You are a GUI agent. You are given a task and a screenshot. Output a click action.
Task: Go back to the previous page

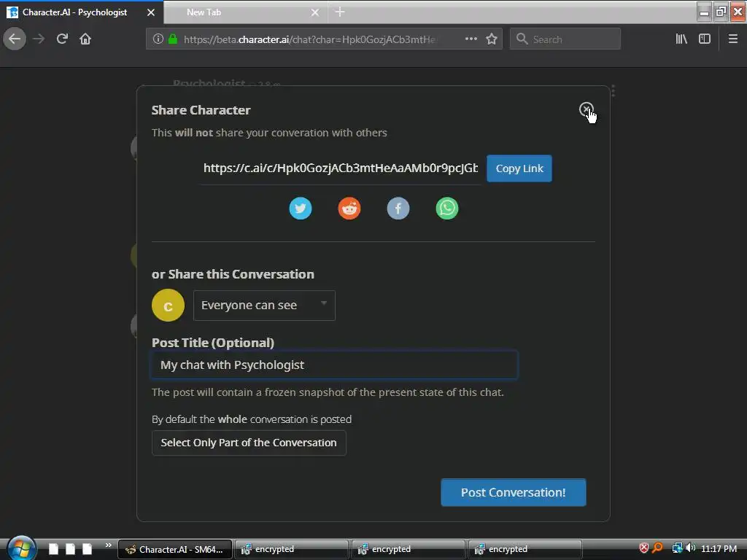click(x=15, y=39)
